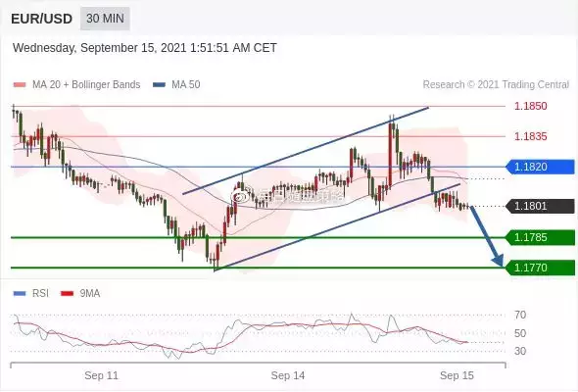This screenshot has width=578, height=392.
Task: Click the Sep 14 date axis label
Action: pos(288,375)
